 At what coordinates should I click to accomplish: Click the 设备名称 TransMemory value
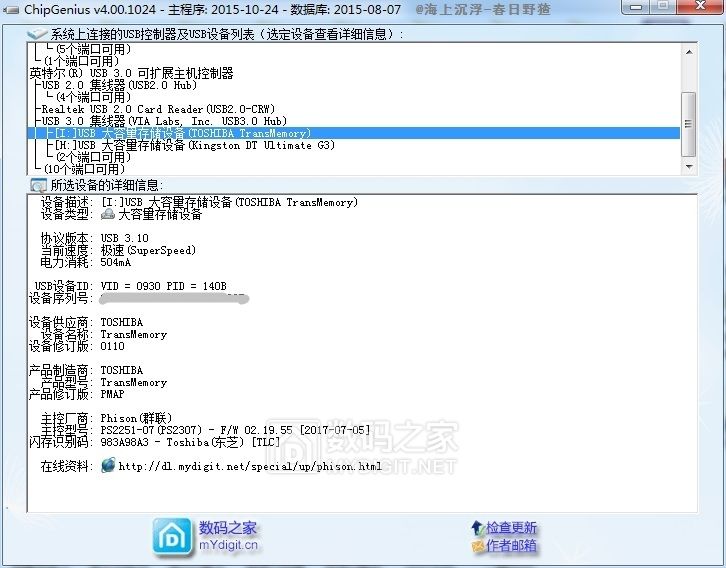coord(134,334)
